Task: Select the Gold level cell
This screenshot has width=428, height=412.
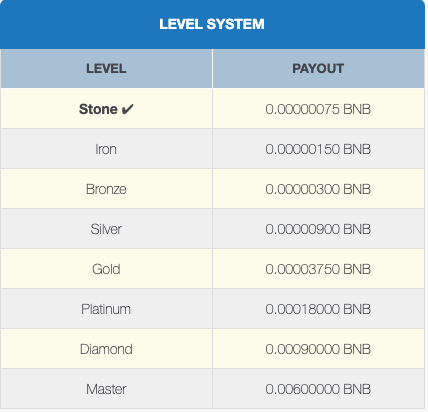Action: (x=106, y=269)
